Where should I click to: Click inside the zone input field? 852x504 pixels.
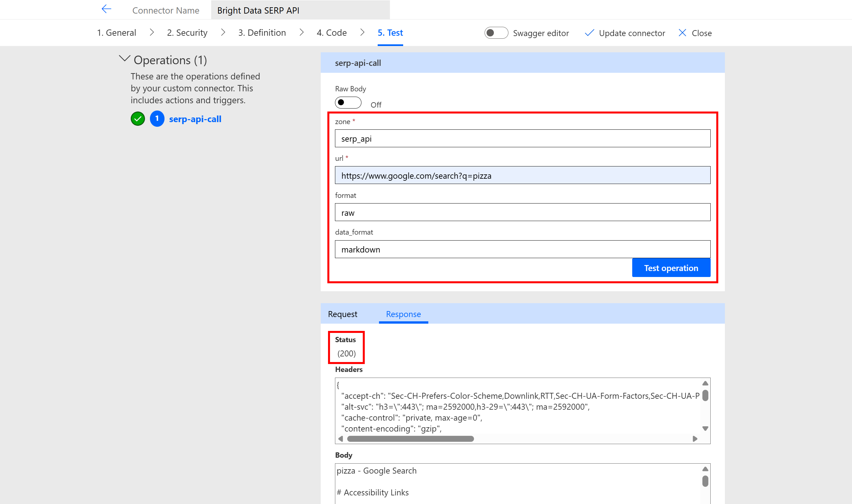[522, 138]
